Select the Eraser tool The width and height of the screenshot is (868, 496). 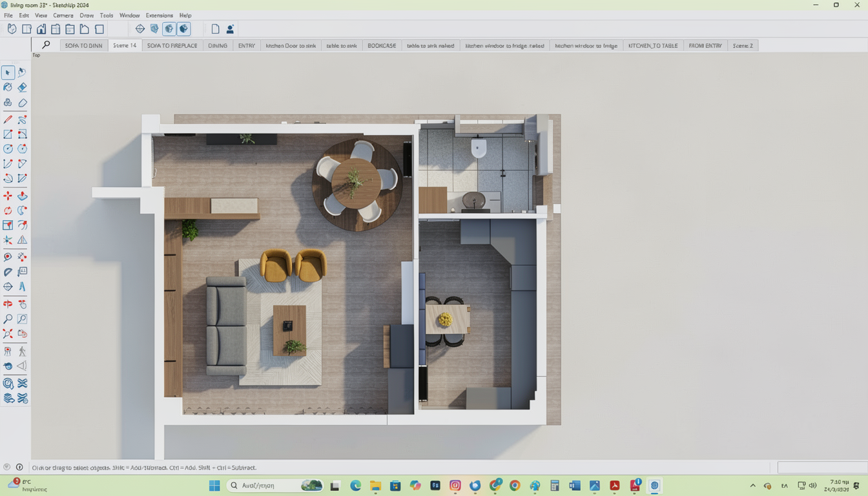(x=22, y=87)
